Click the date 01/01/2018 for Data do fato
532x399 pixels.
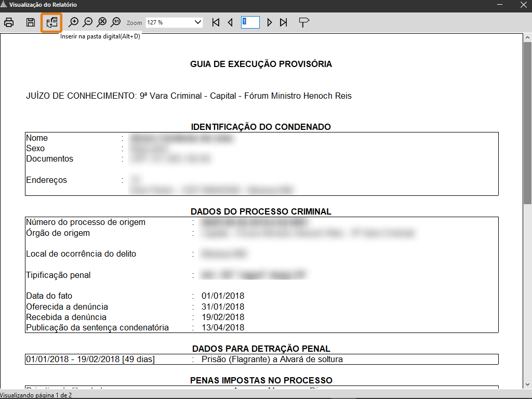tap(223, 296)
